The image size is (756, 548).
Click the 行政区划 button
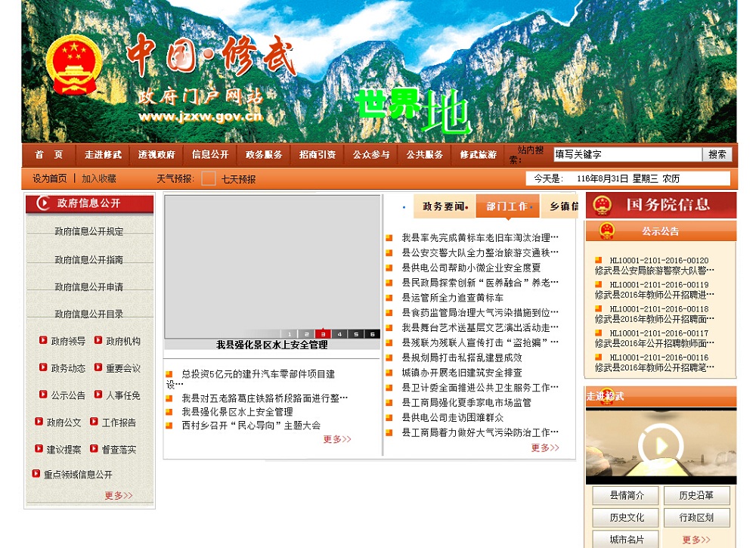click(x=697, y=517)
